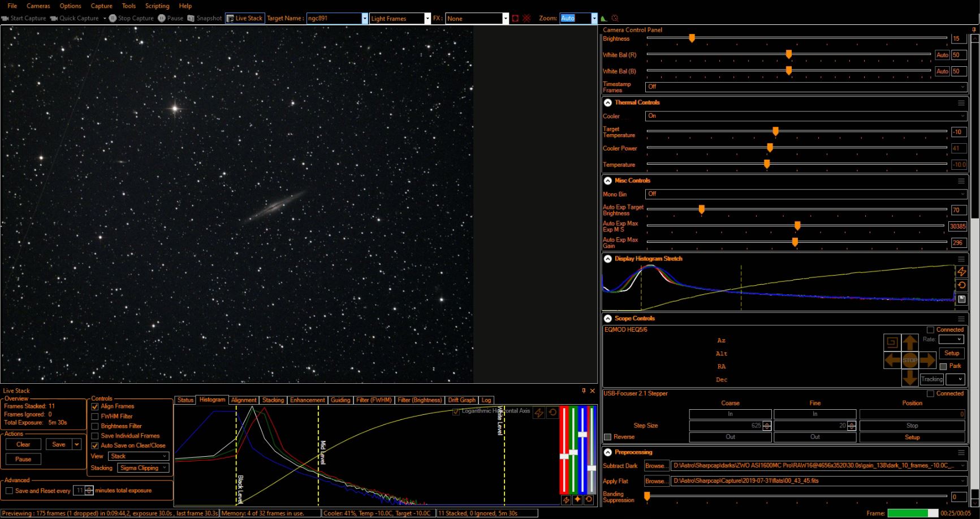980x519 pixels.
Task: Enable Save Individual Frames checkbox
Action: click(95, 436)
